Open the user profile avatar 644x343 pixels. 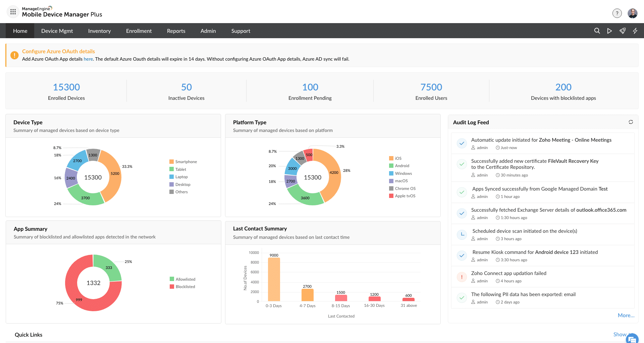(x=633, y=13)
